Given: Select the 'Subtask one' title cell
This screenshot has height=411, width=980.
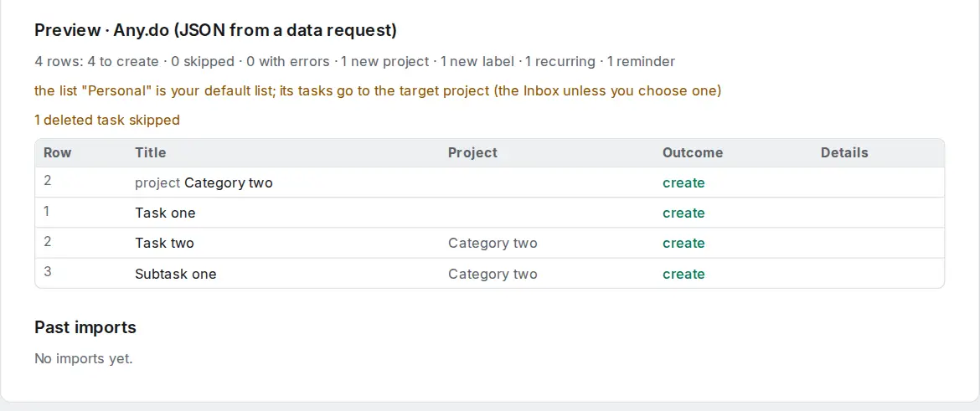Looking at the screenshot, I should click(x=176, y=274).
